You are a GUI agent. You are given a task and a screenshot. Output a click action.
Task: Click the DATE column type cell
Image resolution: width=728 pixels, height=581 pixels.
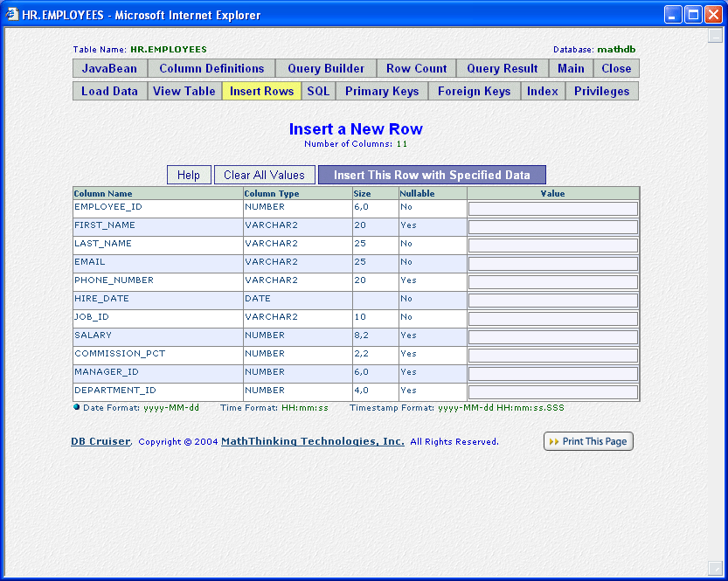pyautogui.click(x=298, y=301)
